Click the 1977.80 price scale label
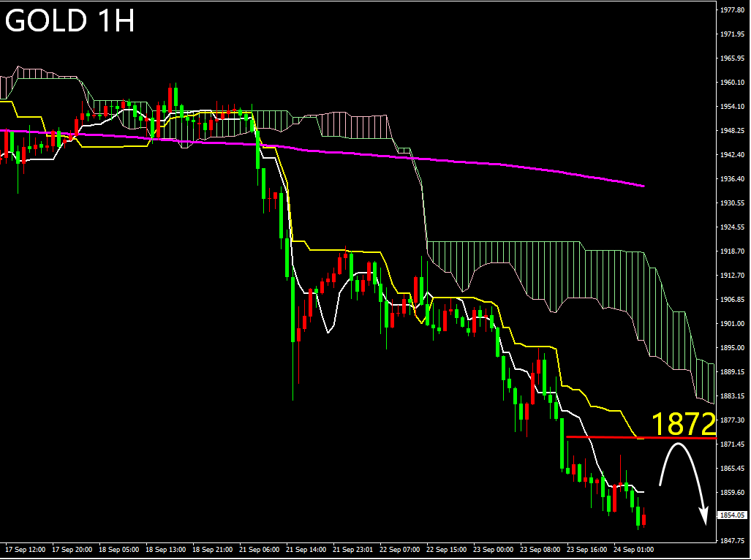This screenshot has width=751, height=560. (x=732, y=10)
